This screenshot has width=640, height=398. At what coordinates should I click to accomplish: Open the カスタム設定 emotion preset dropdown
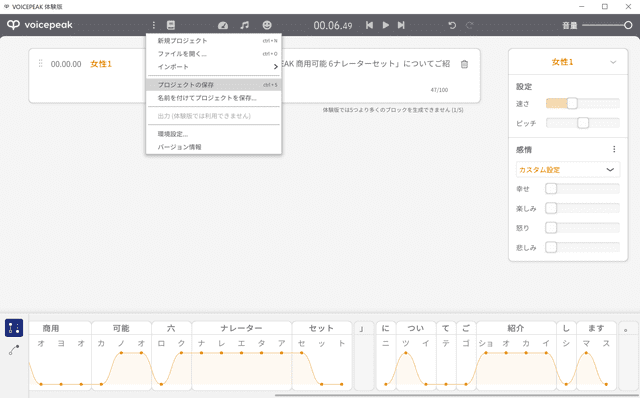click(x=568, y=170)
